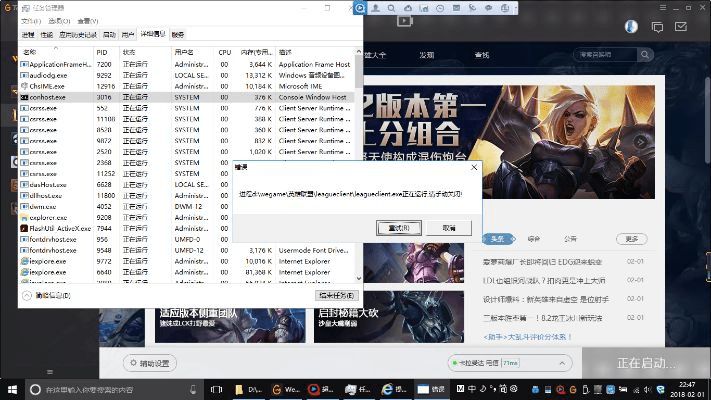Viewport: 711px width, 400px height.
Task: Click the Cancel button in error dialog
Action: pyautogui.click(x=449, y=228)
